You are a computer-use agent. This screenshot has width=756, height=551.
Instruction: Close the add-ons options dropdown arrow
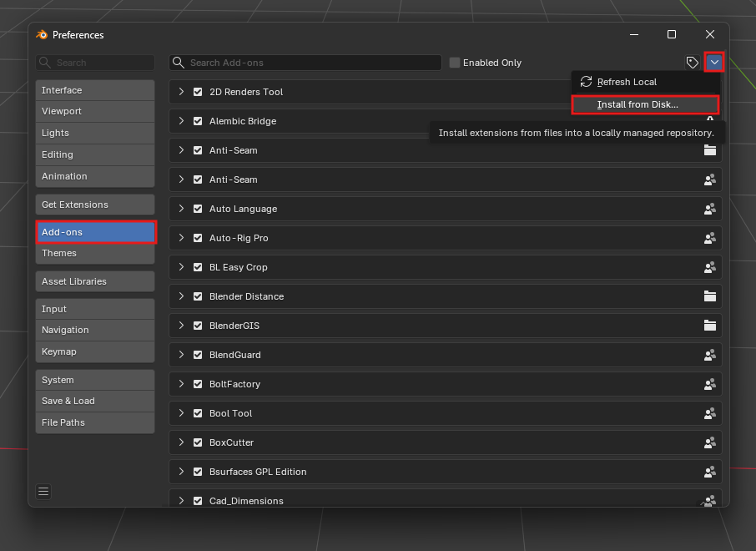tap(714, 63)
